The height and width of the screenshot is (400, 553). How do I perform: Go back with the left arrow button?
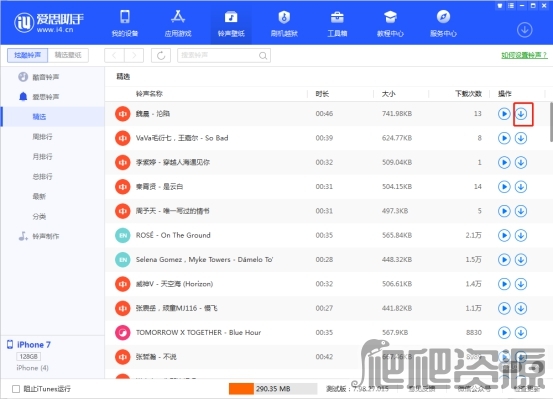pos(114,55)
